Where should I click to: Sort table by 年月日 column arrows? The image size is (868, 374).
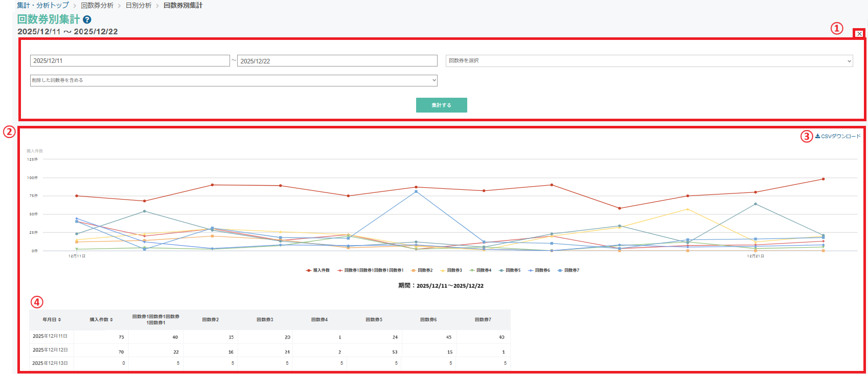coord(60,320)
